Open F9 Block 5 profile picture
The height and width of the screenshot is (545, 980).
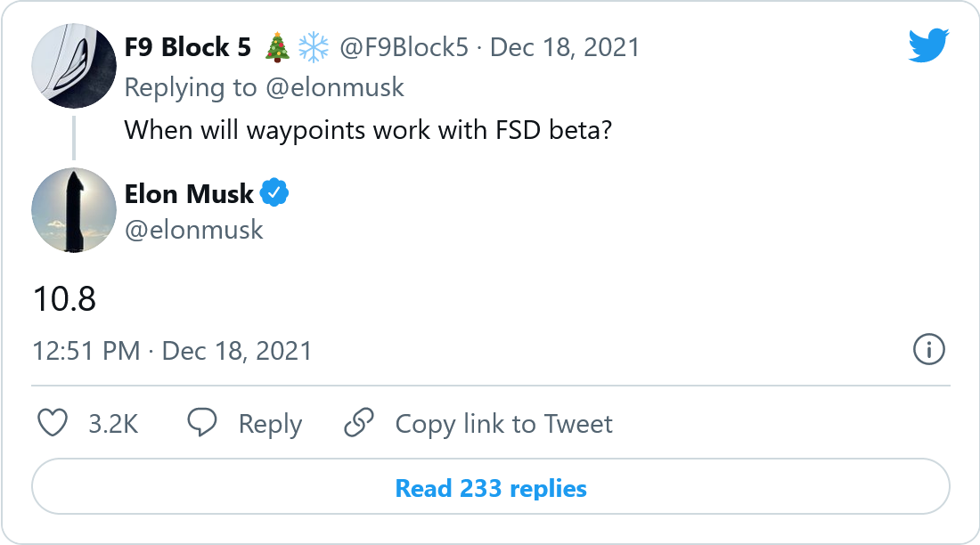(74, 67)
